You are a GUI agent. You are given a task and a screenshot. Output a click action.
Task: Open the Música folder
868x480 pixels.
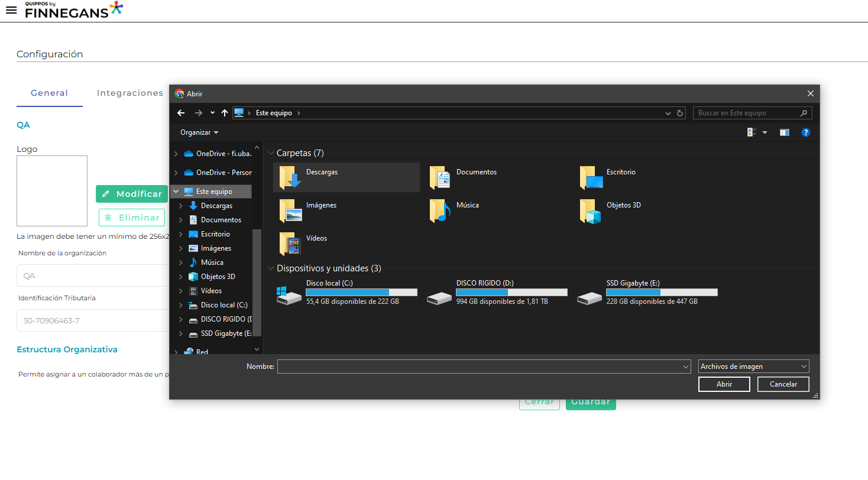(x=440, y=210)
